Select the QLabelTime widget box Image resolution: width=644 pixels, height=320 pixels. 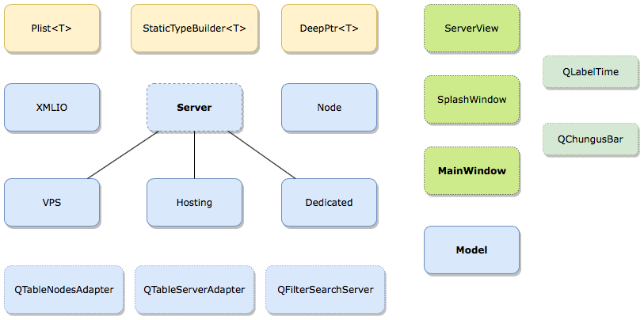coord(590,71)
